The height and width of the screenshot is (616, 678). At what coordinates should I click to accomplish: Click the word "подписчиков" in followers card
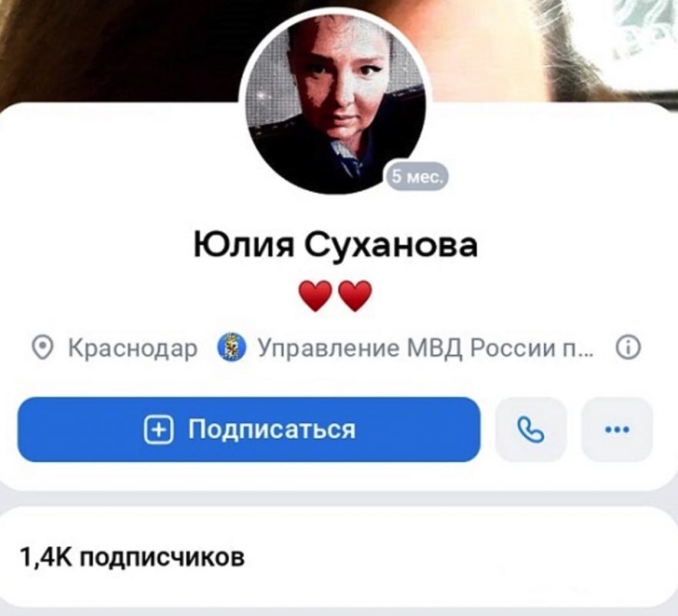point(162,558)
